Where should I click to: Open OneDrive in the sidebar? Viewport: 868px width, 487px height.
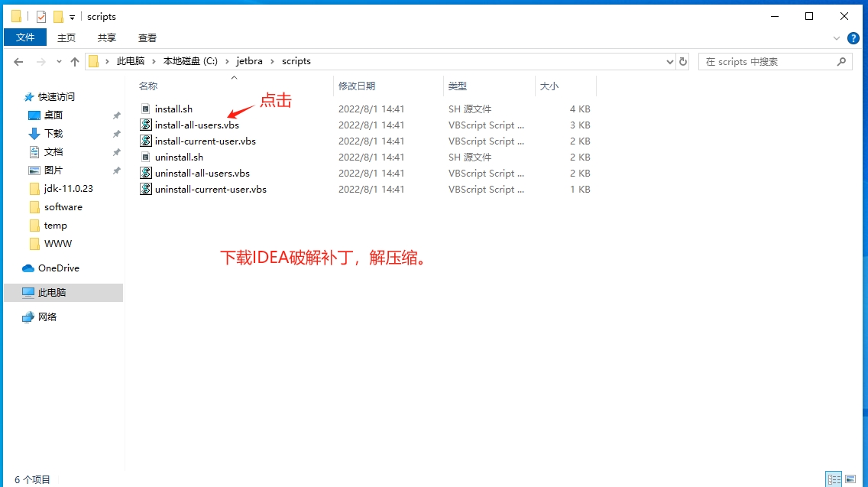pyautogui.click(x=58, y=268)
